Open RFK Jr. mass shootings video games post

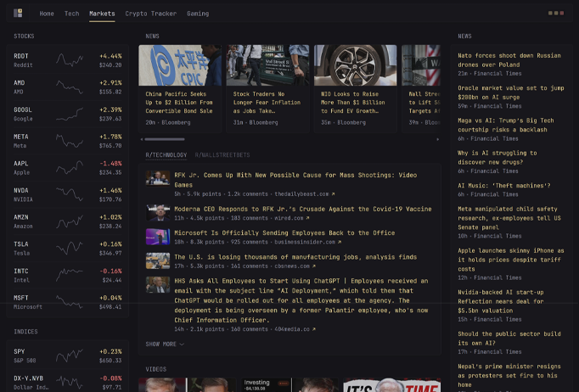295,180
